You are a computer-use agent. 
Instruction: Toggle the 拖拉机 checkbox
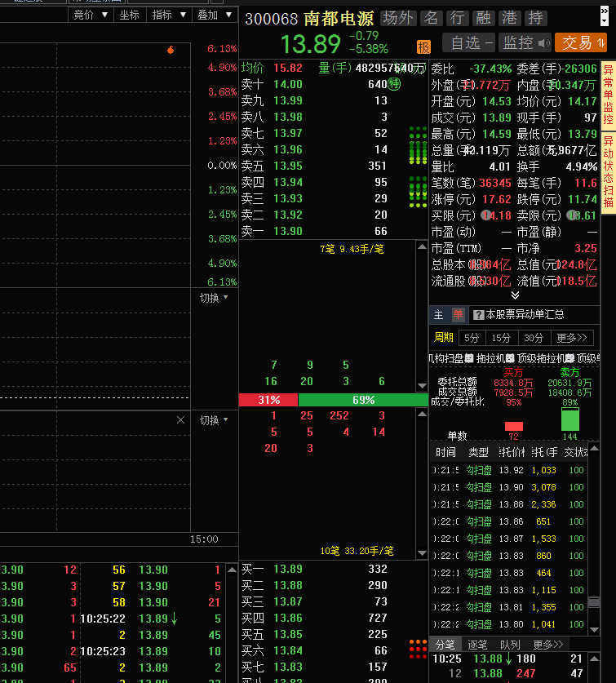pyautogui.click(x=510, y=358)
